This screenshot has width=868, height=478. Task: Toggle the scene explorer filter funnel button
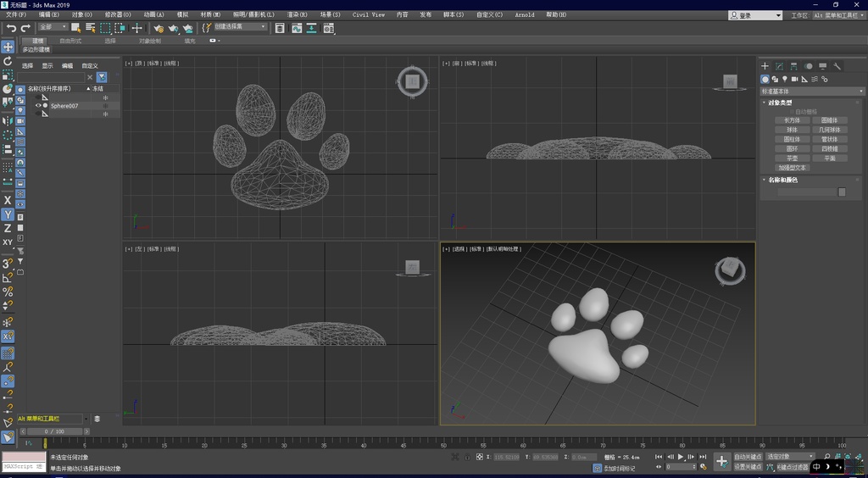(x=102, y=77)
